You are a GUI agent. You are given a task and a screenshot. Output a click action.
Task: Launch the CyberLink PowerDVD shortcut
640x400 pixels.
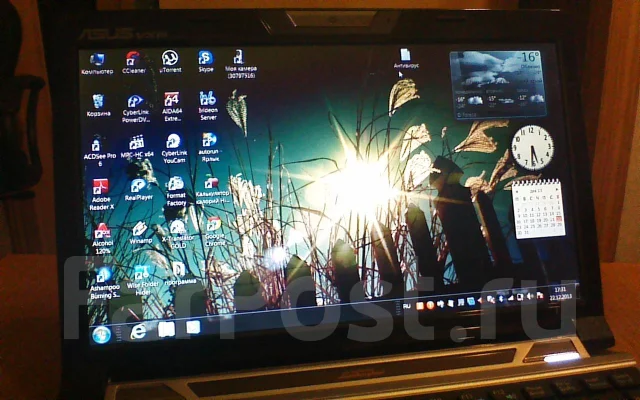click(x=136, y=108)
